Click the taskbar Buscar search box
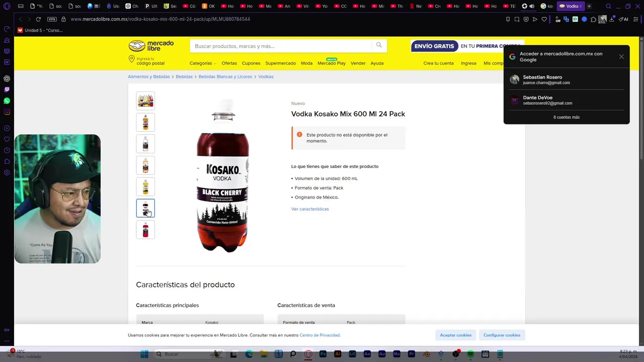The width and height of the screenshot is (644, 362). click(189, 354)
